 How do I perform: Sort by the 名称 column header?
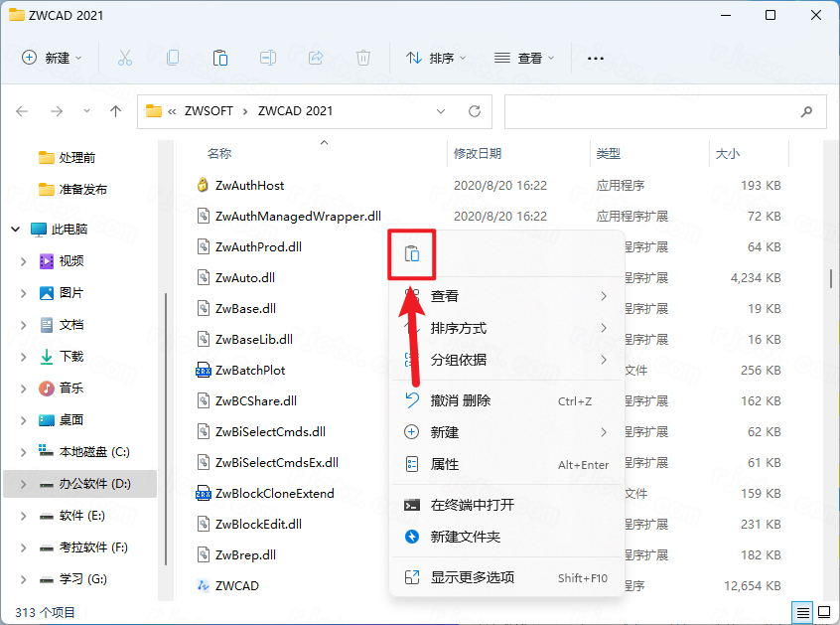tap(219, 154)
